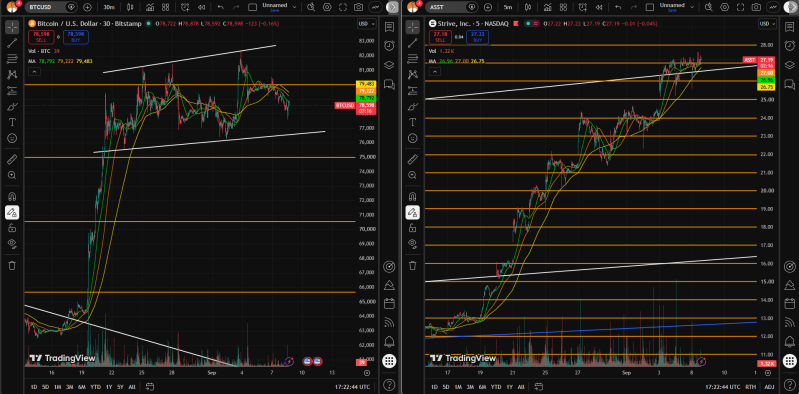The image size is (799, 394).
Task: Open the USD currency dropdown on BTCUSD chart
Action: click(366, 24)
